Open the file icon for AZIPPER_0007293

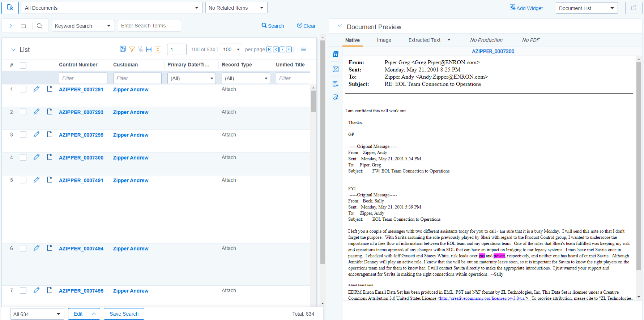coord(50,112)
